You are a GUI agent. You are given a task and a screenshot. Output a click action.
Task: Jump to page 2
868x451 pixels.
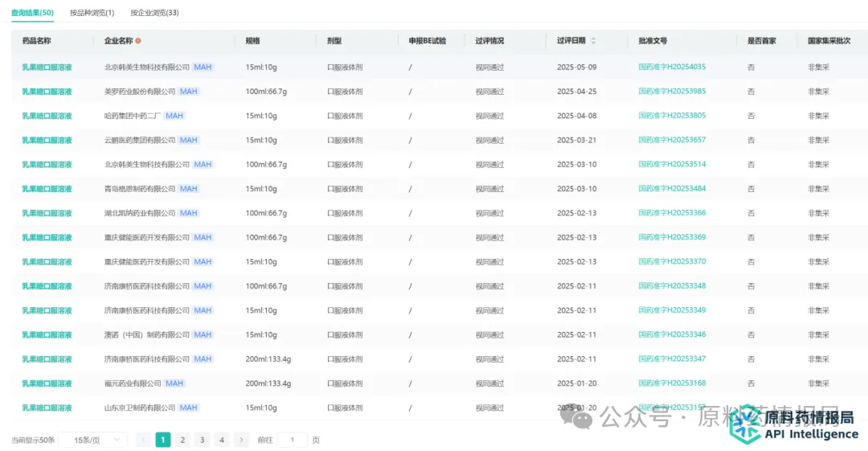coord(182,440)
